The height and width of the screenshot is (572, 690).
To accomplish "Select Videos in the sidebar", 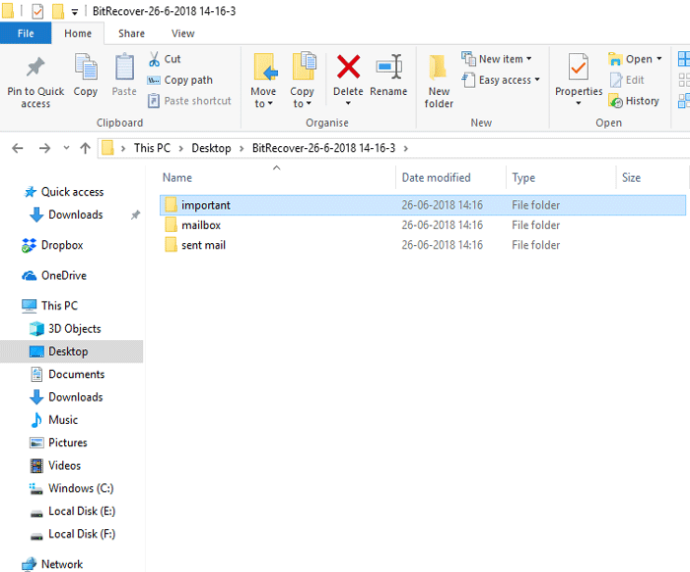I will click(64, 466).
